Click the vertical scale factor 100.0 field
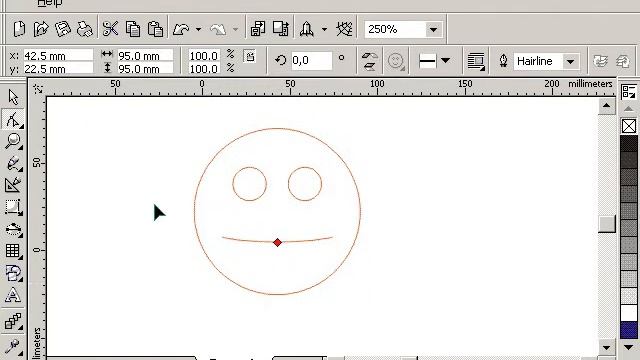This screenshot has width=640, height=360. 204,69
